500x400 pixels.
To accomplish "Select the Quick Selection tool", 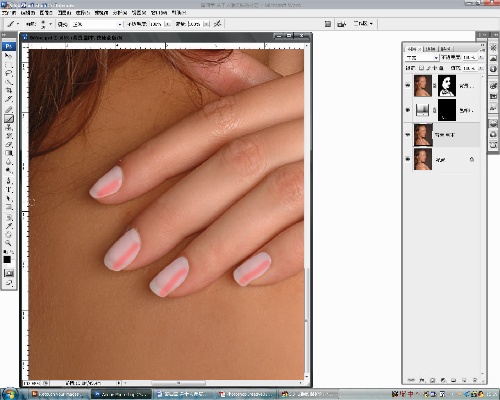I will tap(8, 82).
